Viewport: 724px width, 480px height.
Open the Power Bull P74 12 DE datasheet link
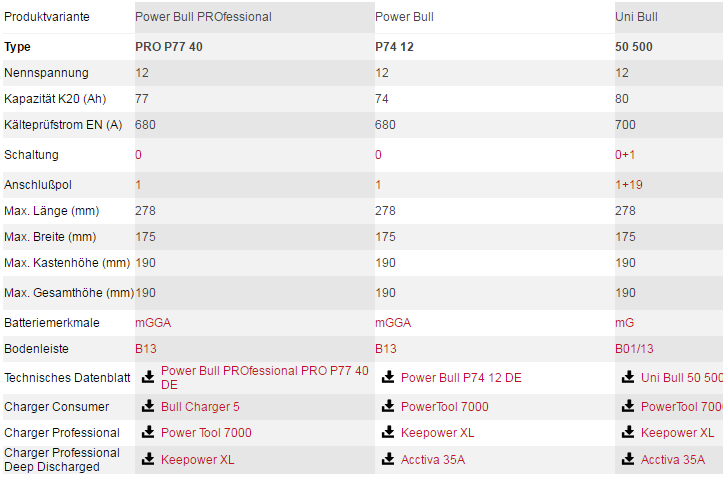pyautogui.click(x=461, y=377)
